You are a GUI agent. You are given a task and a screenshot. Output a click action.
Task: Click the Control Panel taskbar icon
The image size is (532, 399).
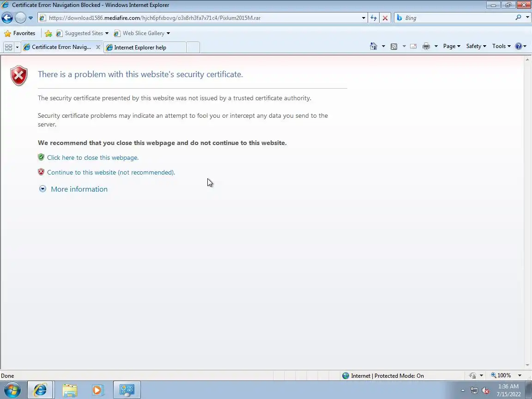click(127, 390)
